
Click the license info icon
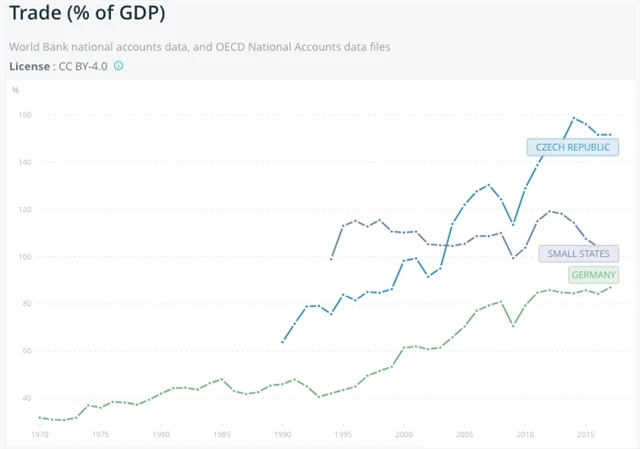118,66
